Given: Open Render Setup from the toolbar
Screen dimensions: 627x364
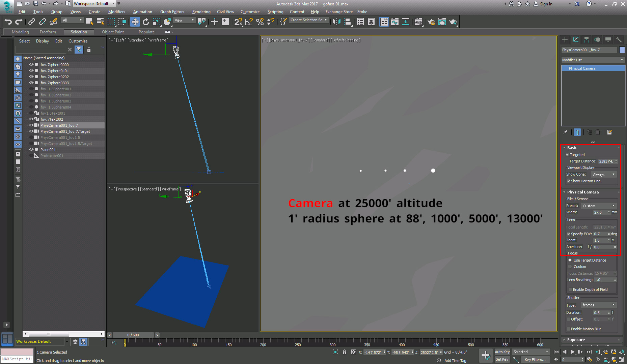Looking at the screenshot, I should coord(431,22).
